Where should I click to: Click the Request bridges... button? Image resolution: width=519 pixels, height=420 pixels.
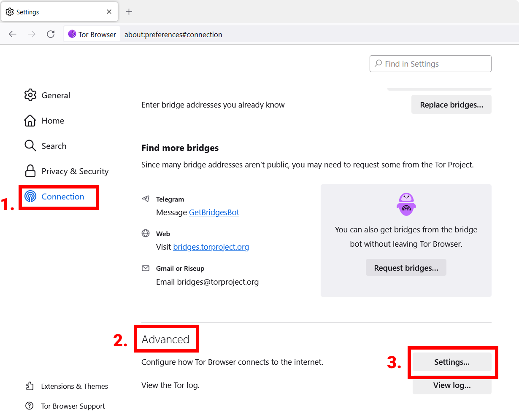406,268
